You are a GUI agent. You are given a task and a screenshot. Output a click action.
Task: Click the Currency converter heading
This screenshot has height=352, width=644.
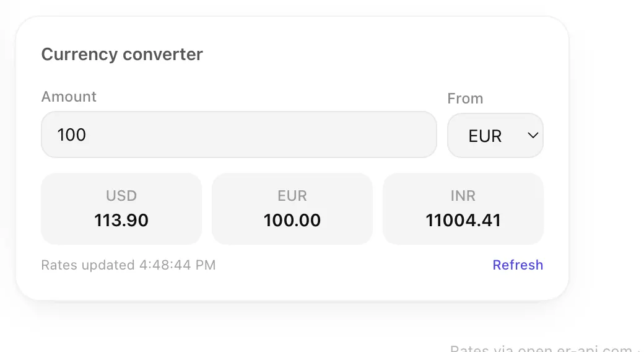pos(122,55)
